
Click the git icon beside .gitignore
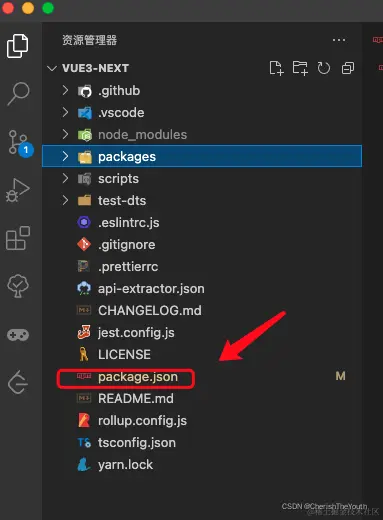84,244
